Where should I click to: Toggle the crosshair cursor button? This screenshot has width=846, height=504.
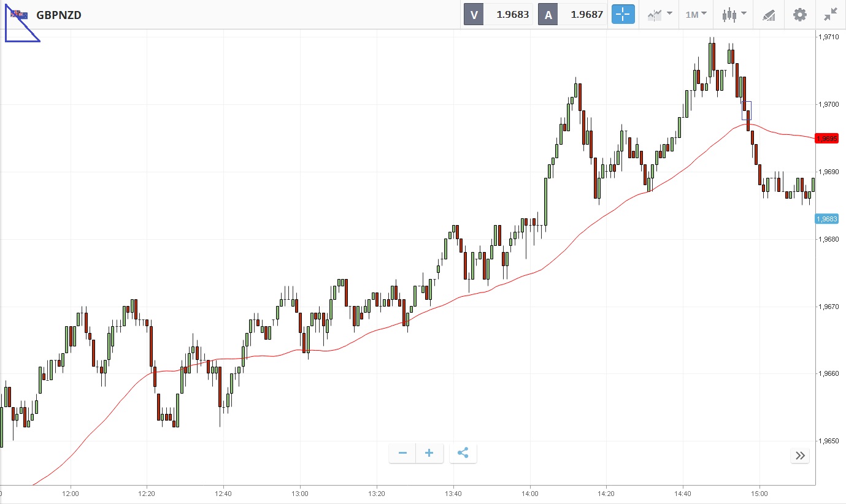[623, 14]
